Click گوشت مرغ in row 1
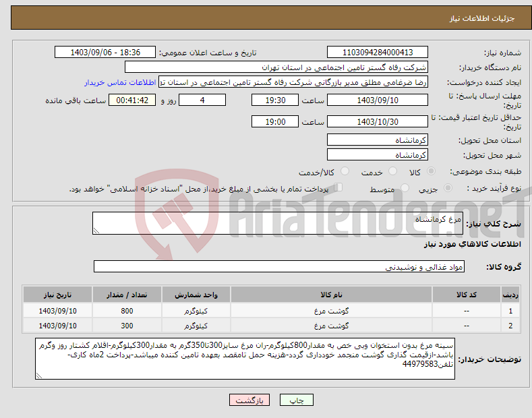532x418 pixels. click(x=332, y=311)
